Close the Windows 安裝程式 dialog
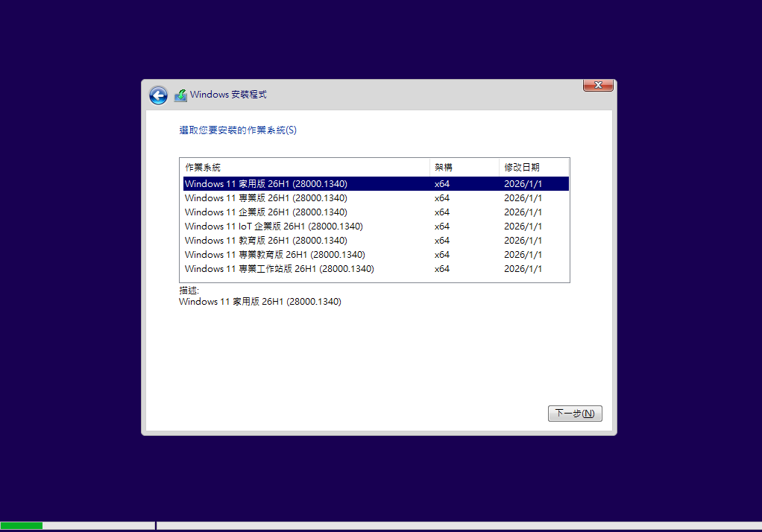This screenshot has width=762, height=532. [598, 85]
